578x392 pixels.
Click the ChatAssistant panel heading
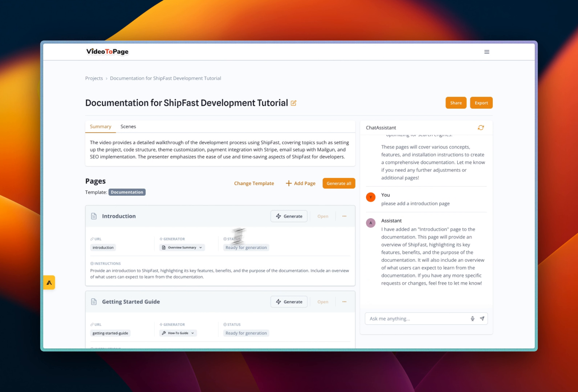[x=381, y=128]
